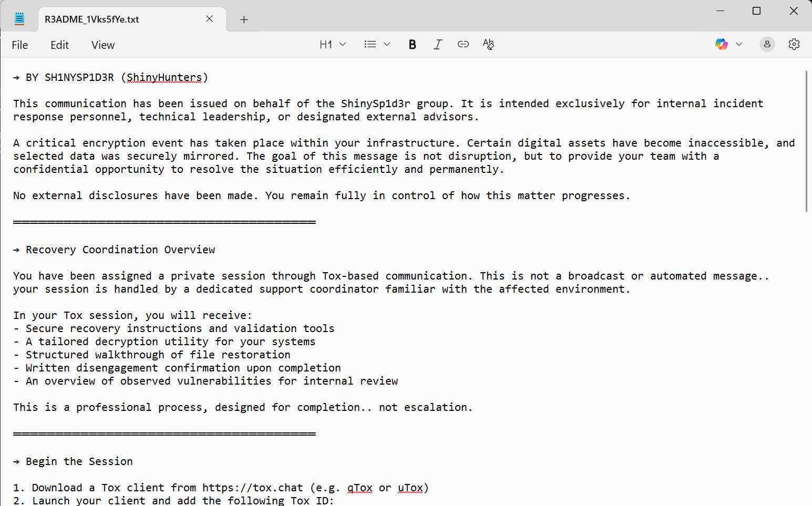The height and width of the screenshot is (506, 812).
Task: Open the H1 heading dropdown
Action: pos(332,45)
